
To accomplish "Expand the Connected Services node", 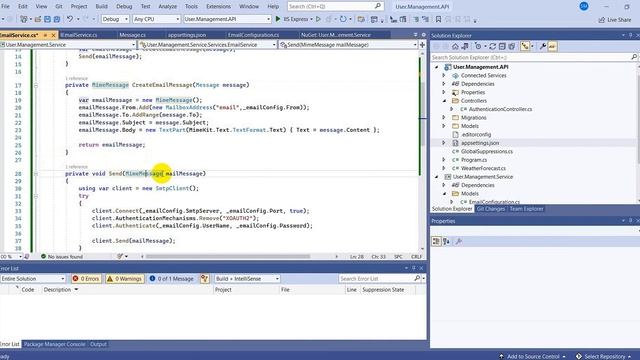I will pyautogui.click(x=444, y=76).
